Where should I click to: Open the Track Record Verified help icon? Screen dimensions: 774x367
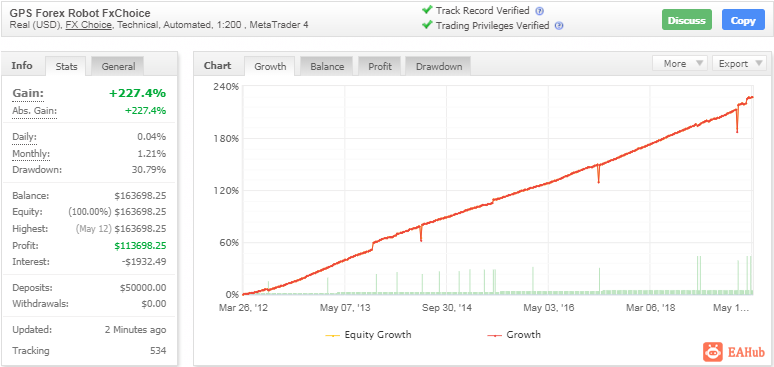click(x=540, y=11)
